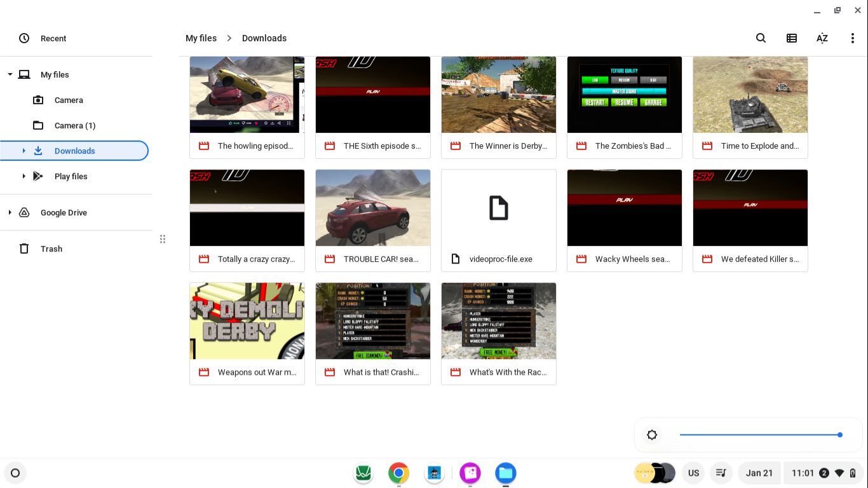This screenshot has height=488, width=868.
Task: Open Google Drive in sidebar
Action: [64, 212]
